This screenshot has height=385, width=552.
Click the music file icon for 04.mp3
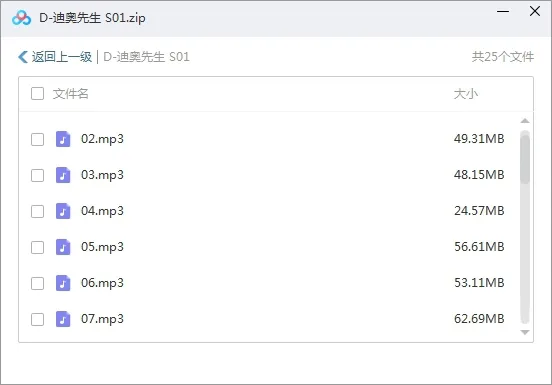(63, 211)
